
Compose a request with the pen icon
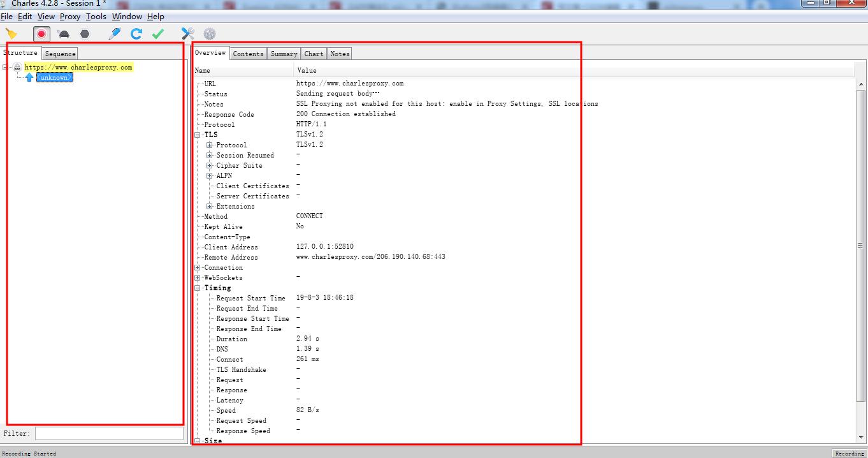[x=115, y=34]
